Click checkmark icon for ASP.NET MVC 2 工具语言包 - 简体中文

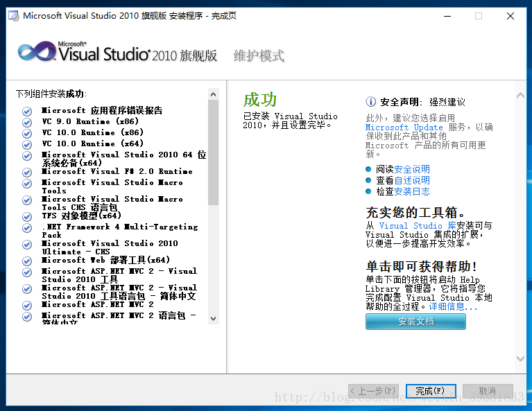click(x=27, y=288)
